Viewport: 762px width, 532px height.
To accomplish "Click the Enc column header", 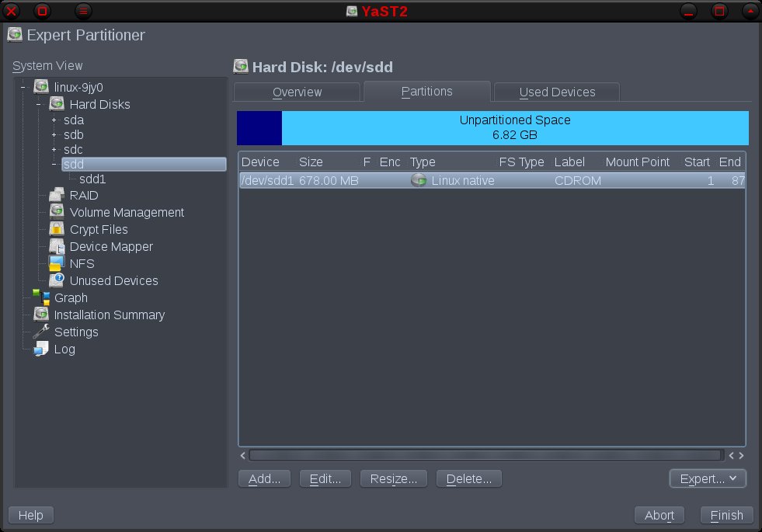I will [390, 162].
